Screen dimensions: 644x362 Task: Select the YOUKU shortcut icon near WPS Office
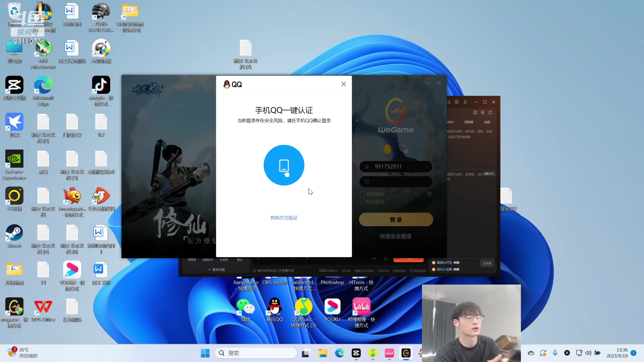coord(72,276)
